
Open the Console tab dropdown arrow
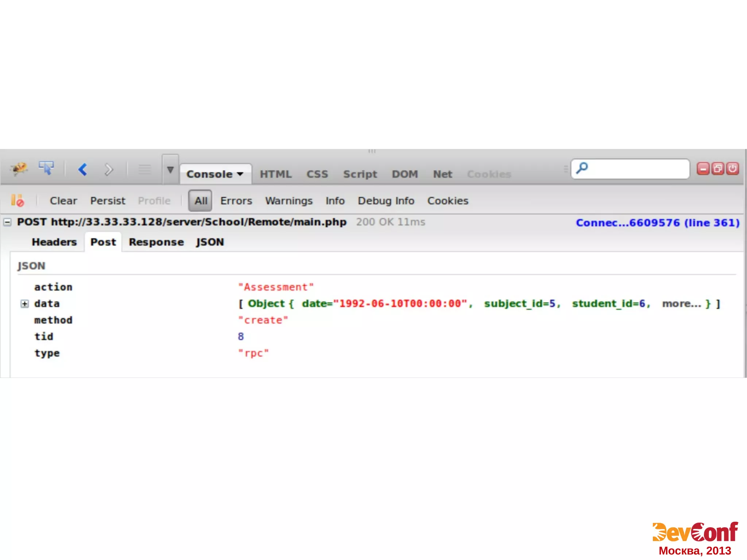[x=240, y=174]
